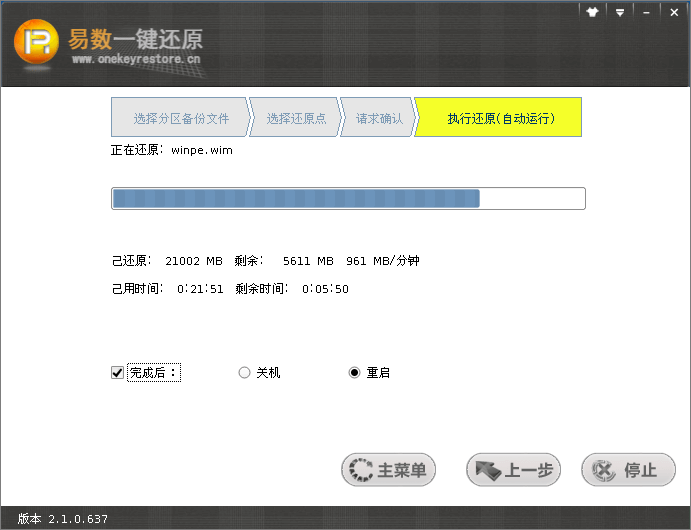
Task: Select the 关机 radio button
Action: [245, 373]
